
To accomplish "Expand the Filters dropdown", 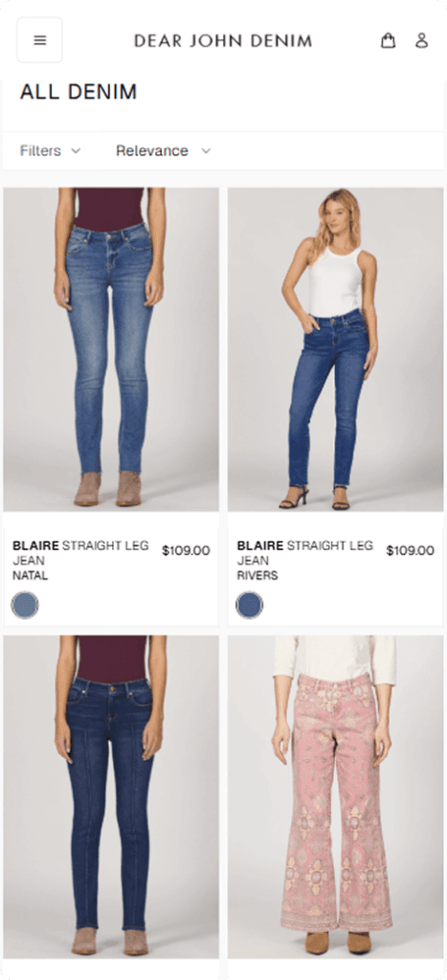I will [x=50, y=150].
